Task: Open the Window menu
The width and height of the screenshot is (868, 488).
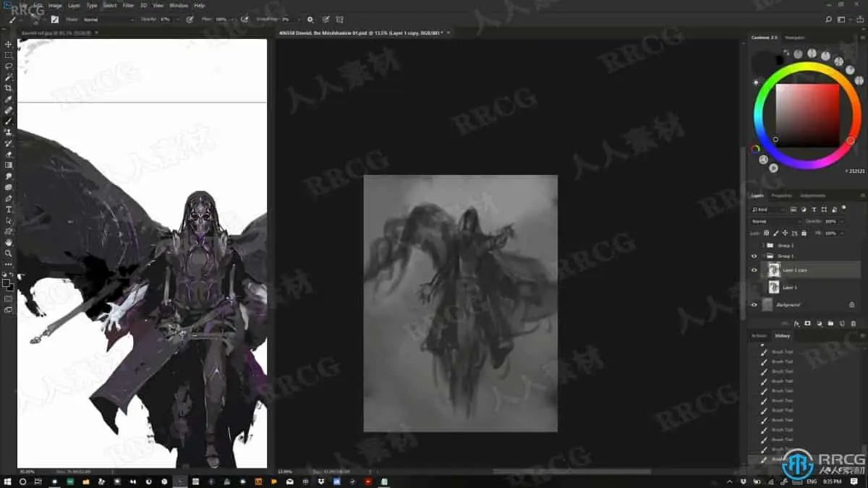Action: coord(179,5)
